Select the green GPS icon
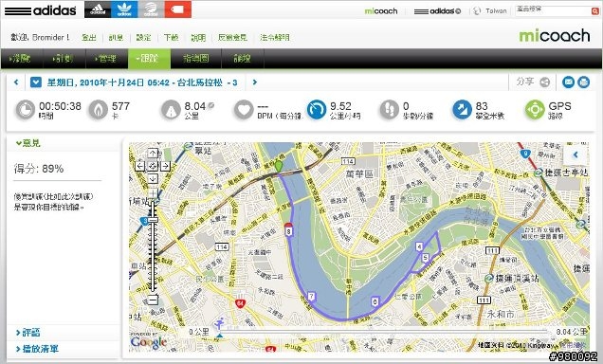Screen dimensions: 603x364 pyautogui.click(x=535, y=110)
